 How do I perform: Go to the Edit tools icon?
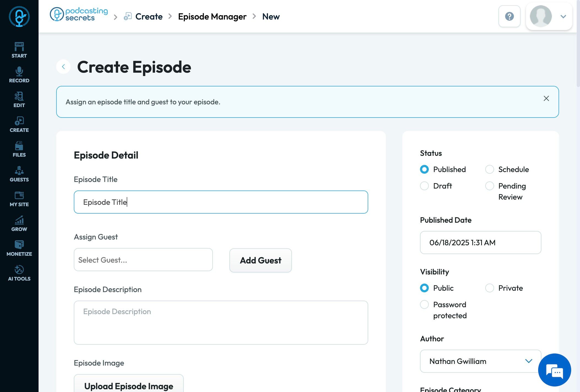(19, 99)
